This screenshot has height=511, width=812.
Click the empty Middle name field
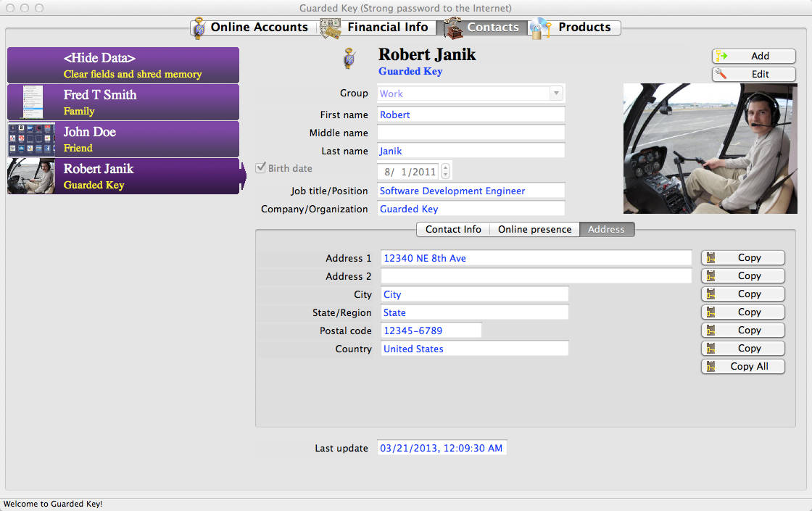pyautogui.click(x=471, y=133)
